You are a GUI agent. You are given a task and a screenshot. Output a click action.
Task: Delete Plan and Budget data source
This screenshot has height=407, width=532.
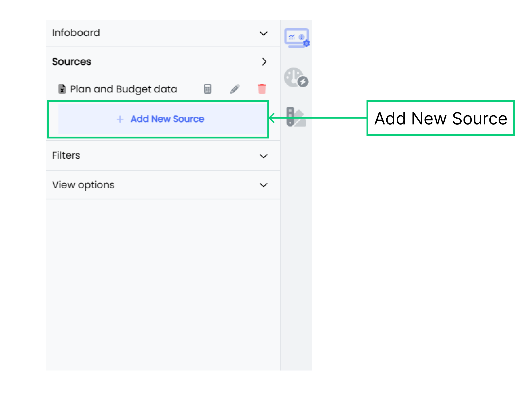click(262, 89)
